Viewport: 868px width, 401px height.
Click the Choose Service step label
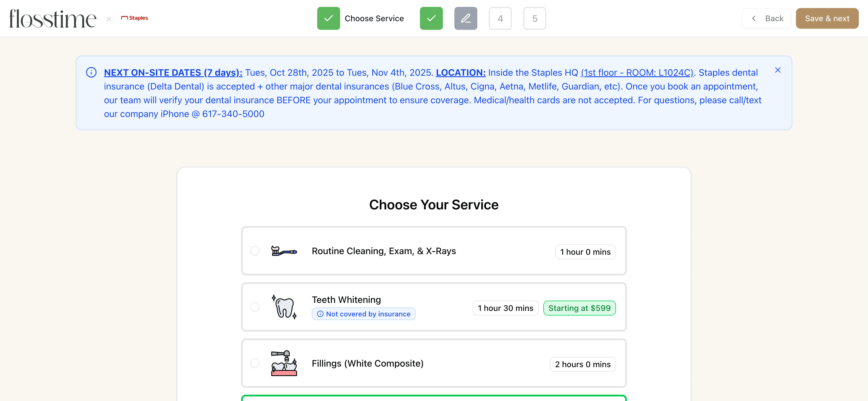pos(374,19)
